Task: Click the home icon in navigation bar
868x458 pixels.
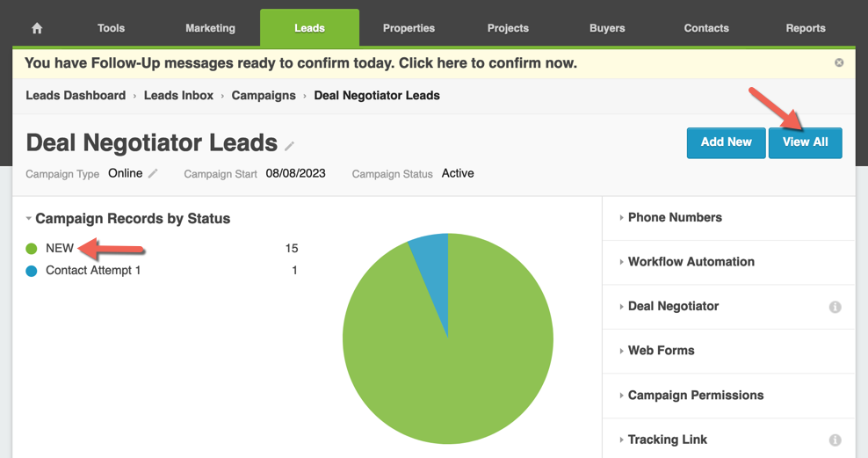Action: pyautogui.click(x=37, y=28)
